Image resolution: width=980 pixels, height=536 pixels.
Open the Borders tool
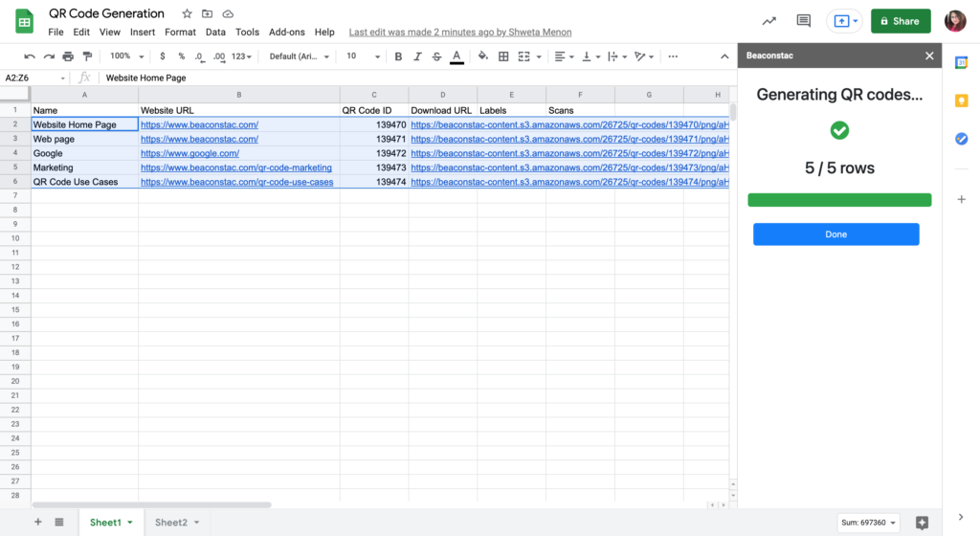[x=503, y=56]
